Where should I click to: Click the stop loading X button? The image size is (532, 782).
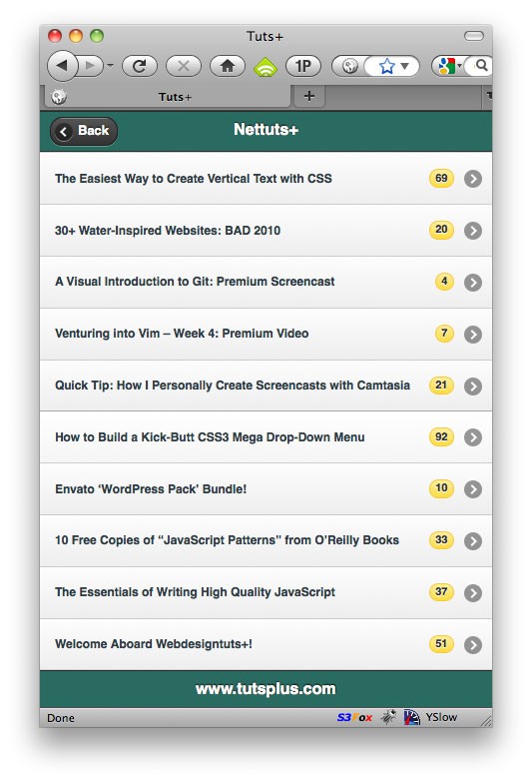pos(184,66)
